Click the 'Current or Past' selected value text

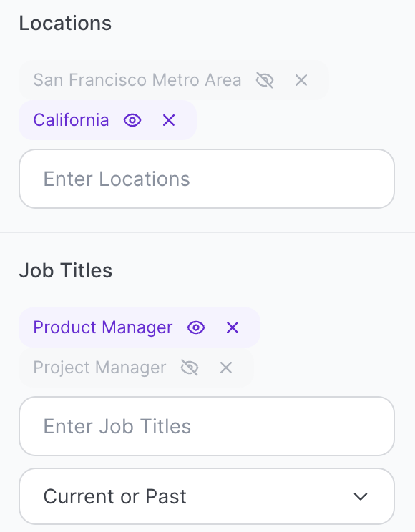(x=114, y=496)
